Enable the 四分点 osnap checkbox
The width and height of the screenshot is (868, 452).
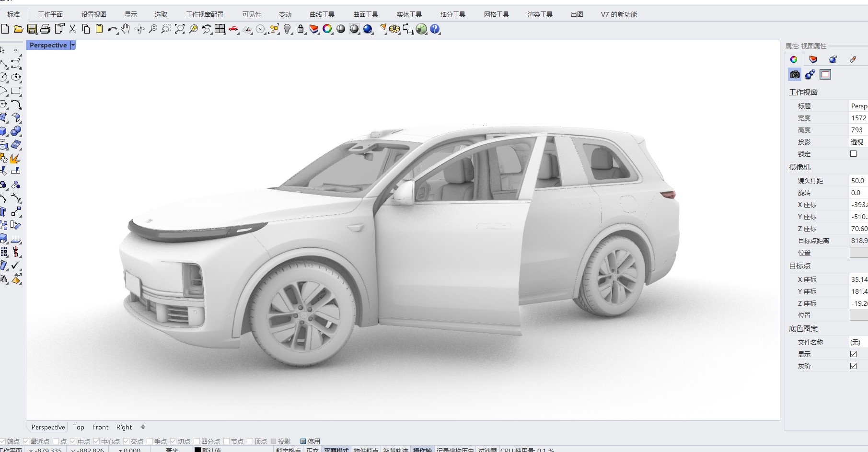click(197, 441)
